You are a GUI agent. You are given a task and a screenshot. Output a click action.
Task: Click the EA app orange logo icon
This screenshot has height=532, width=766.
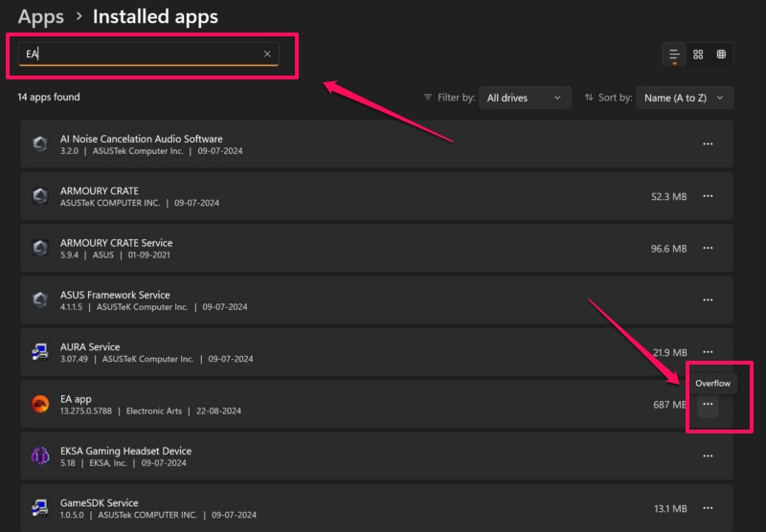[x=40, y=405]
